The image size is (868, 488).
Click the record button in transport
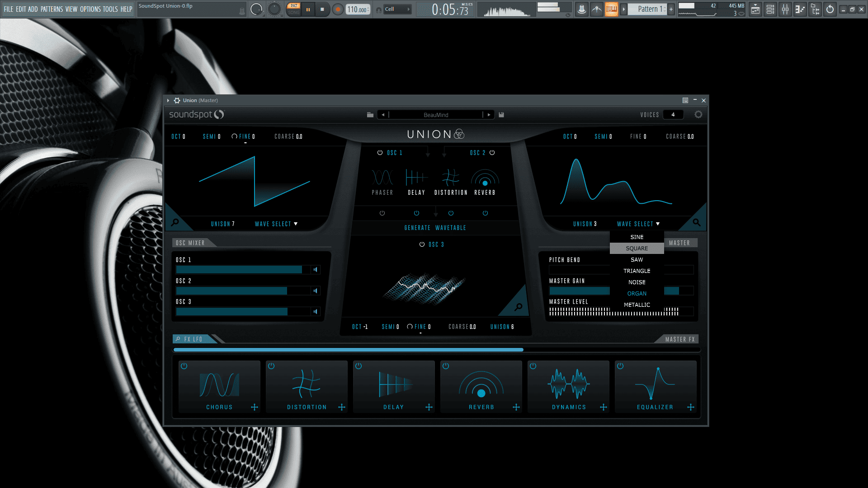click(x=337, y=9)
